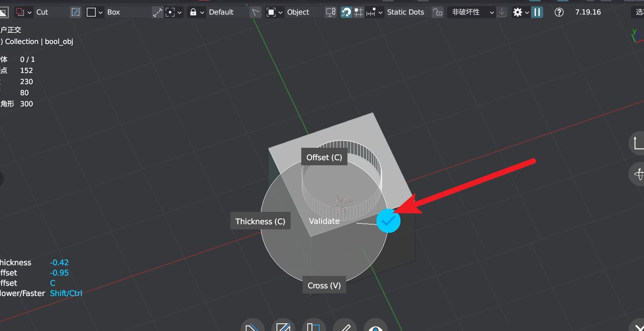This screenshot has width=644, height=331.
Task: Click the triangle count 300
Action: pos(26,104)
